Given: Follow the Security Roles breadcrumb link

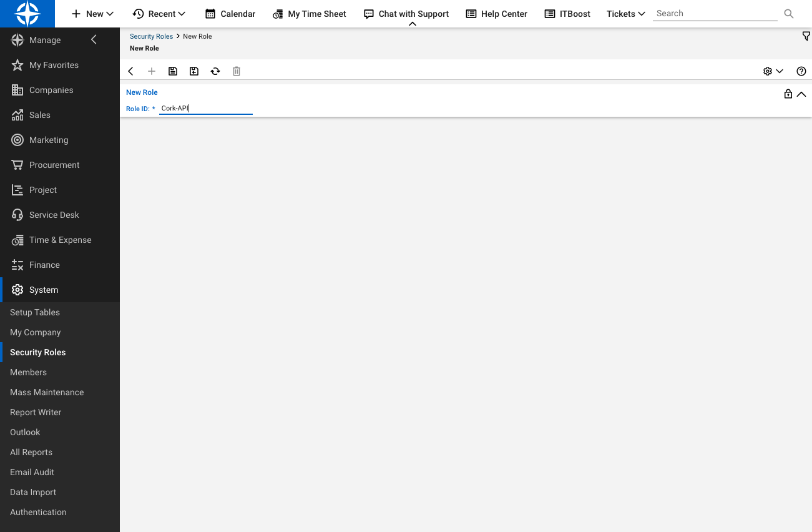Looking at the screenshot, I should coord(151,36).
